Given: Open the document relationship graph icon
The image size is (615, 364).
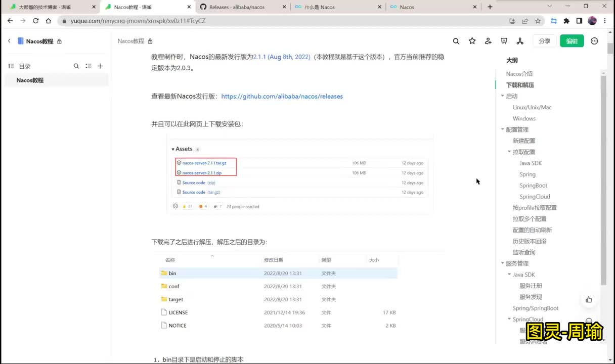Looking at the screenshot, I should [520, 41].
